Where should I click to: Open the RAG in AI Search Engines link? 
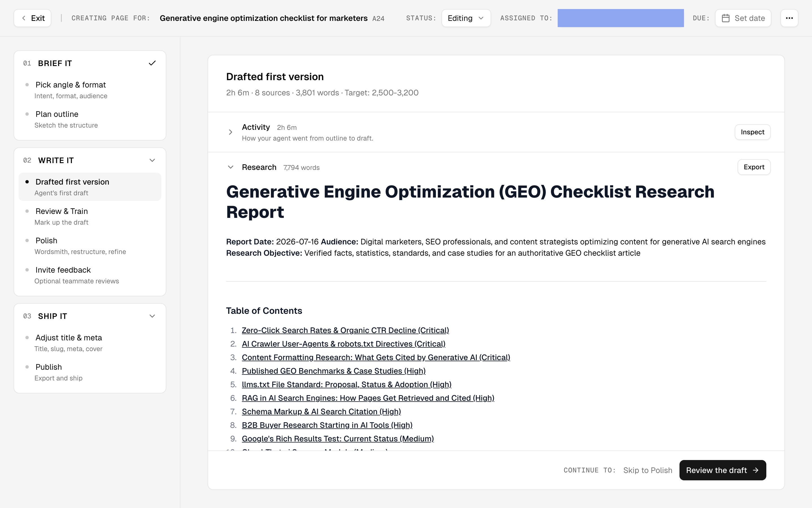tap(368, 398)
